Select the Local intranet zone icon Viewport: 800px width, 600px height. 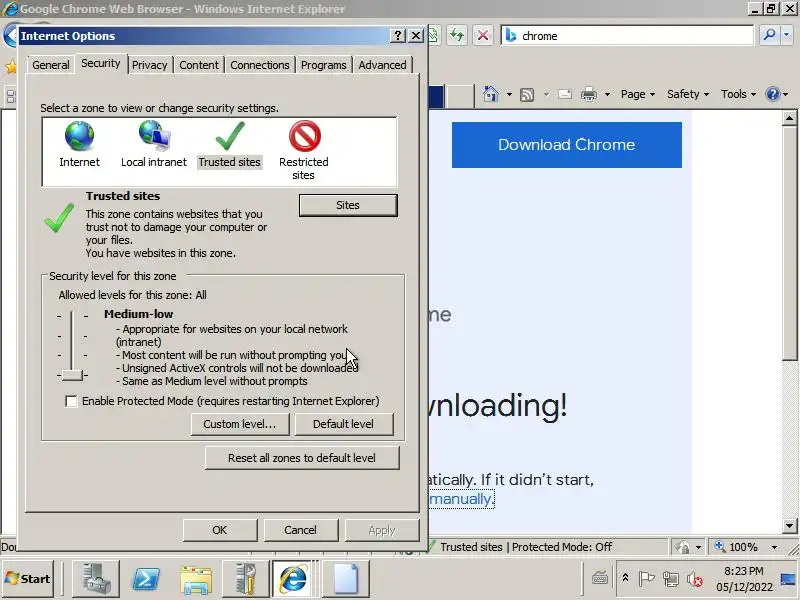click(154, 136)
